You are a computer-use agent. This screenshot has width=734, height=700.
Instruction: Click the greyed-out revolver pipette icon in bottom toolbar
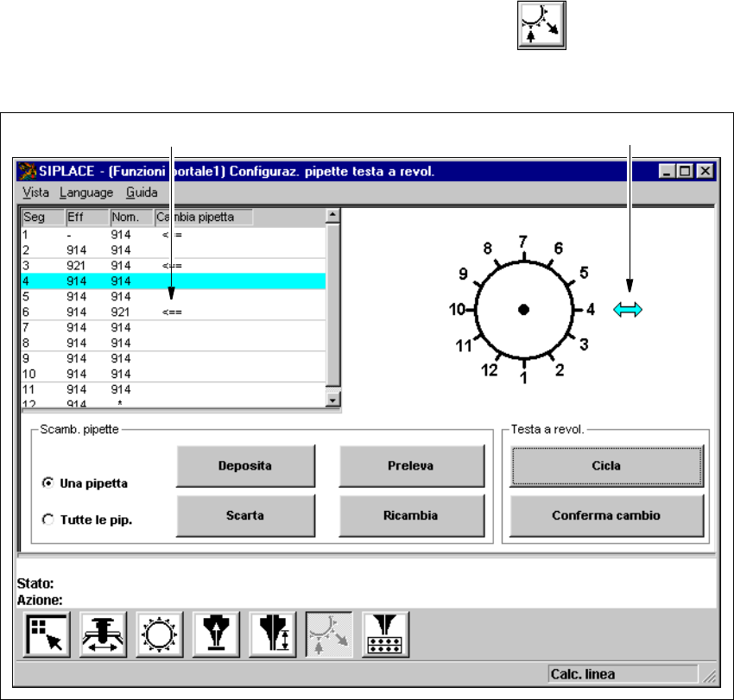[x=329, y=633]
